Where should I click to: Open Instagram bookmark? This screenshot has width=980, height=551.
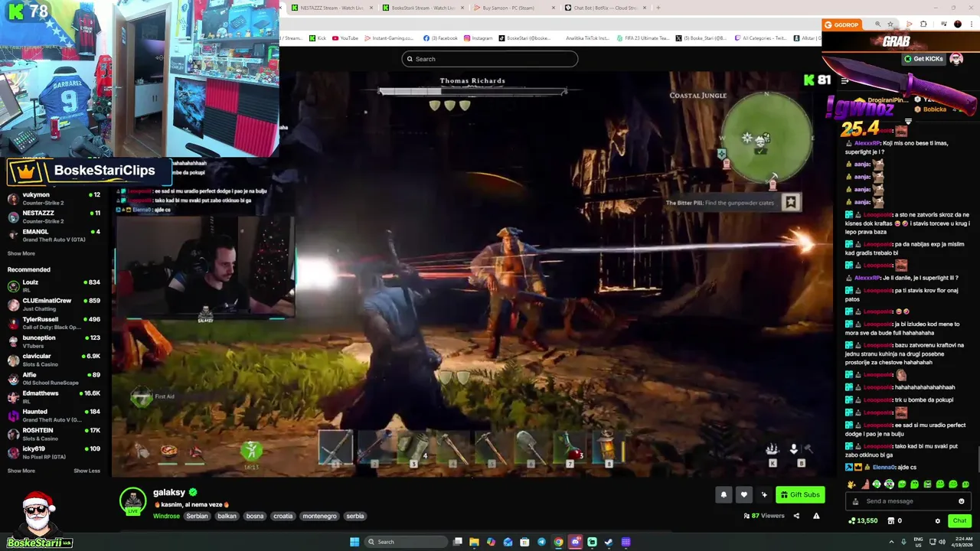(x=478, y=37)
